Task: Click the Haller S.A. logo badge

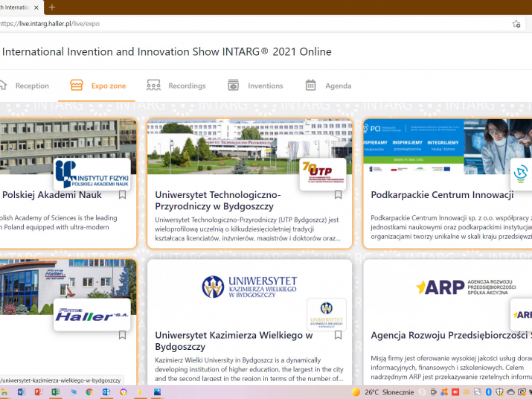Action: (92, 315)
